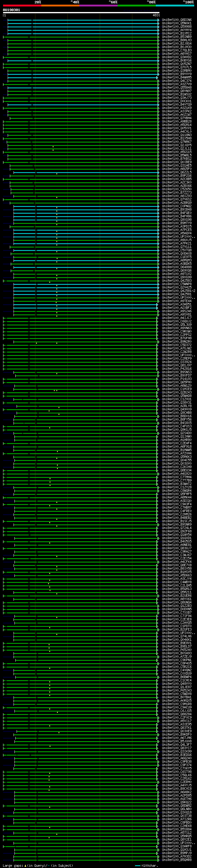Select hit label UniRef100_C7QLB3
Image resolution: width=197 pixels, height=868 pixels.
tap(177, 50)
